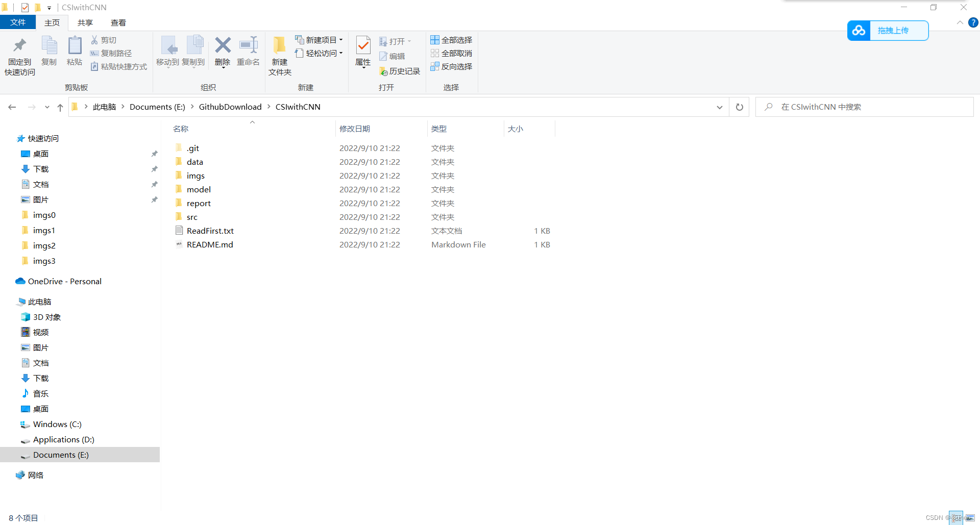The height and width of the screenshot is (525, 980).
Task: Click Select none (全部取消)
Action: [451, 53]
